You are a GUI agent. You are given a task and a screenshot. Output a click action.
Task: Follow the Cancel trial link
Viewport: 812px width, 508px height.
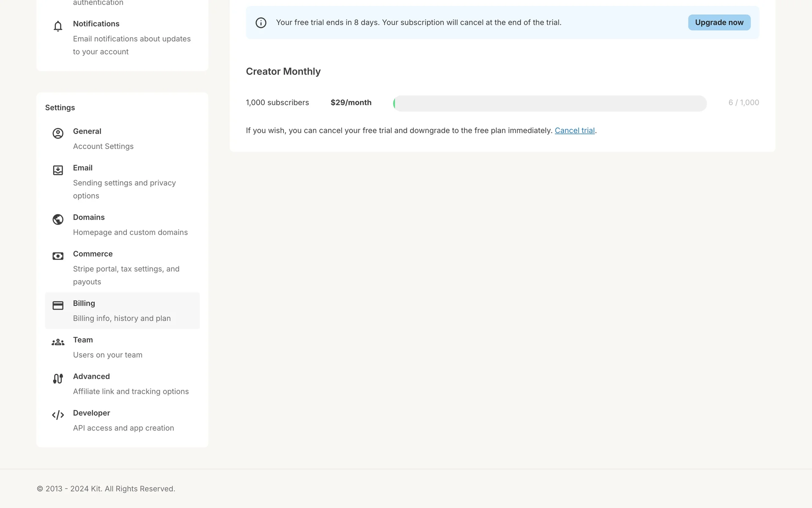(x=574, y=130)
